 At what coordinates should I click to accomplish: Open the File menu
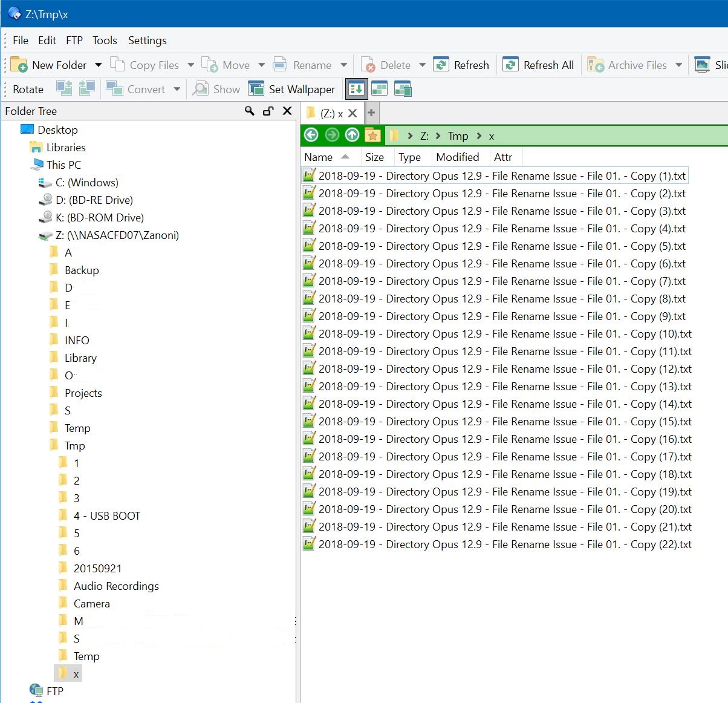[21, 40]
